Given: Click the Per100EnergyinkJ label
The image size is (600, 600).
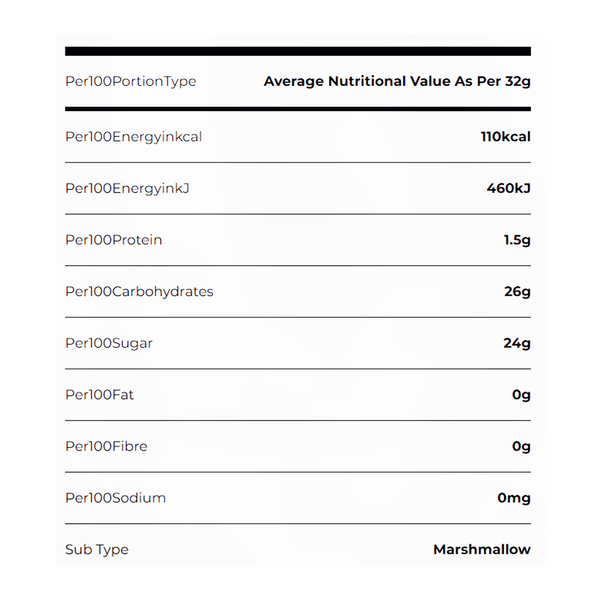Looking at the screenshot, I should (x=127, y=188).
